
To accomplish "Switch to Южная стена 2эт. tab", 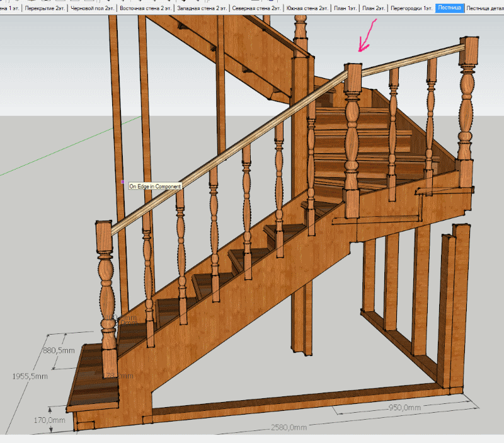I will [x=307, y=9].
